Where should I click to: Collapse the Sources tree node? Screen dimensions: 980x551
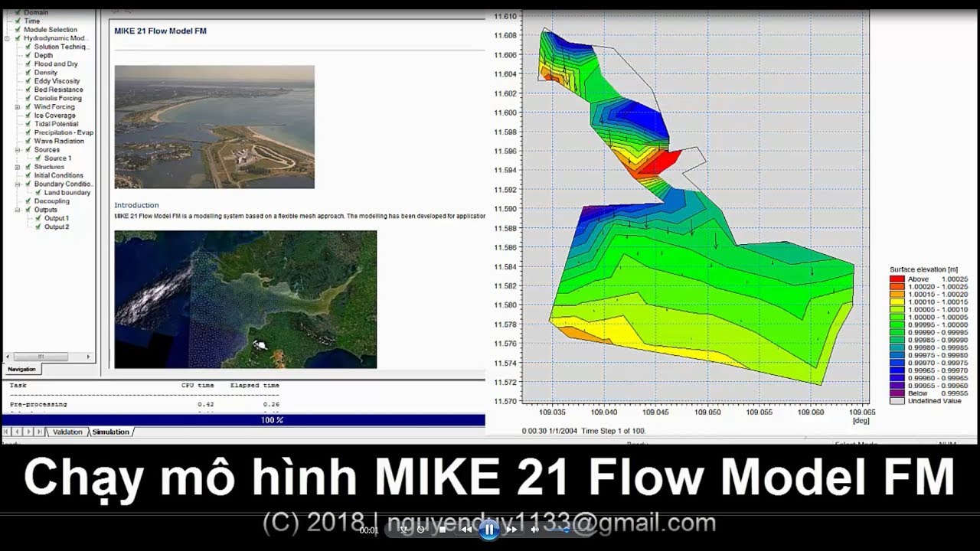click(17, 150)
